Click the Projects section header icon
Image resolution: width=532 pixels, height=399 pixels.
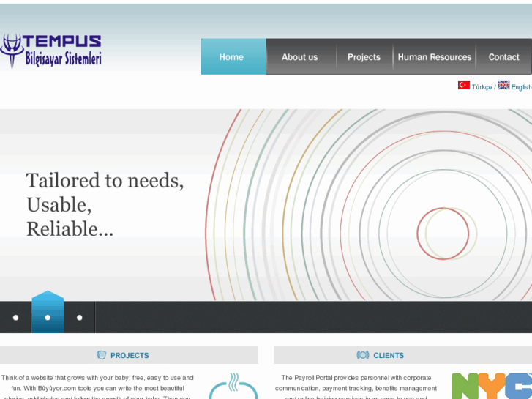pyautogui.click(x=102, y=355)
